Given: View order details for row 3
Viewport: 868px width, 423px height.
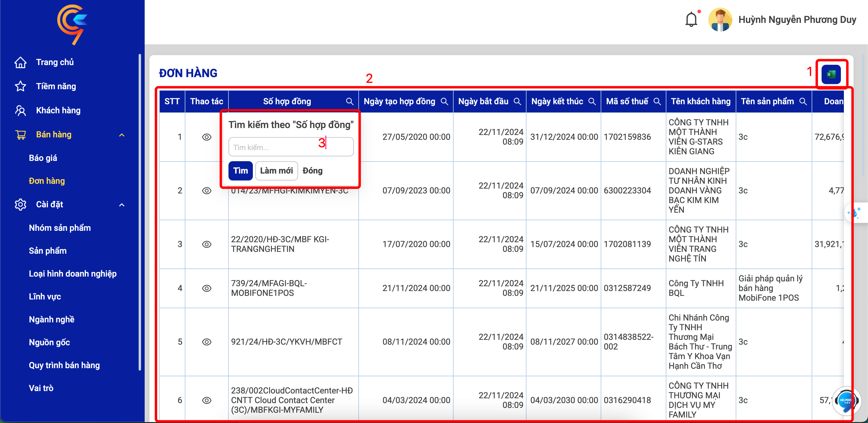Looking at the screenshot, I should [x=206, y=244].
